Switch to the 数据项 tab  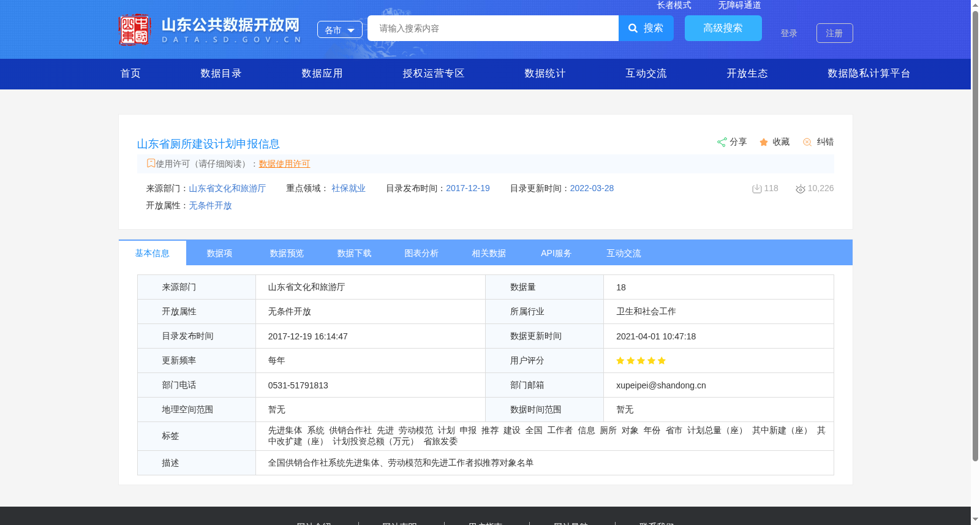[220, 253]
